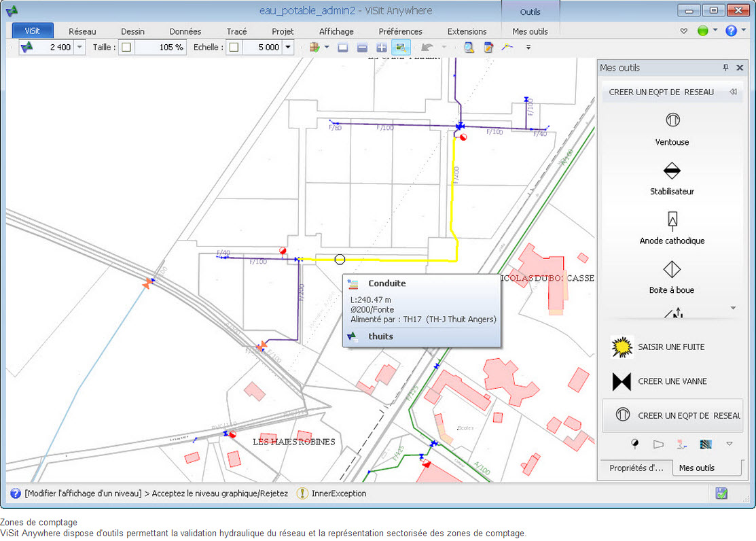756x541 pixels.
Task: Click the 2 400 scale value field
Action: (54, 48)
